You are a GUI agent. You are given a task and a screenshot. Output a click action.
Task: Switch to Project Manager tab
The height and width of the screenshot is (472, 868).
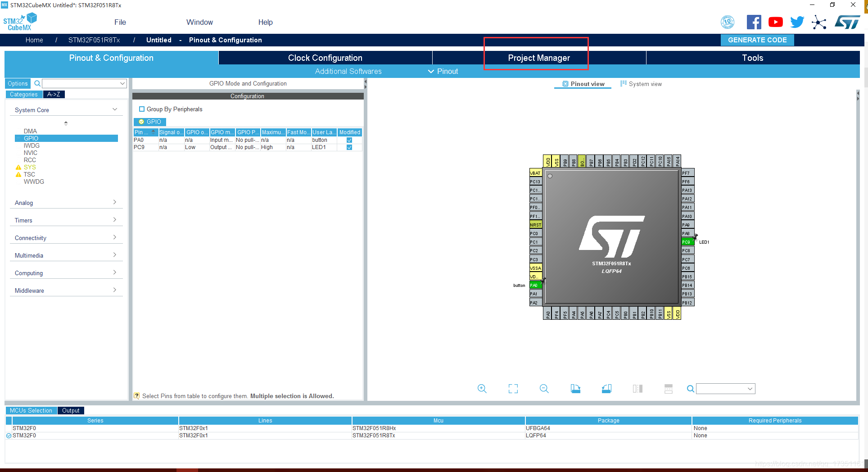(539, 58)
